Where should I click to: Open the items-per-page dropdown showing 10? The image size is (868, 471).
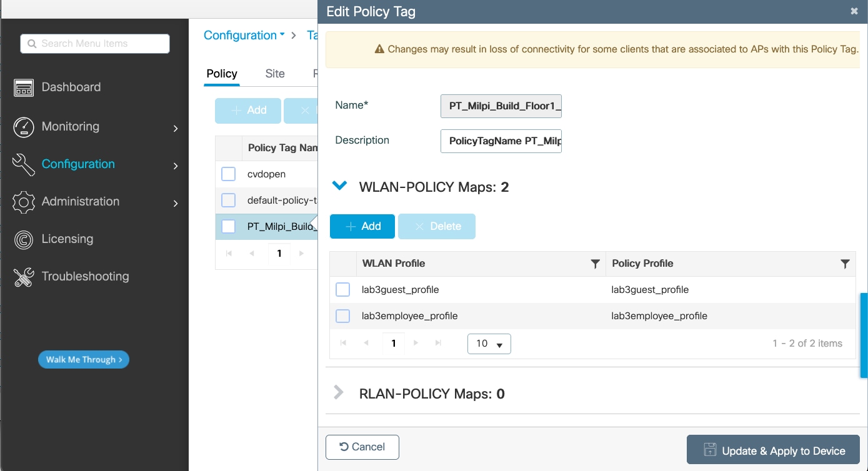pos(489,344)
